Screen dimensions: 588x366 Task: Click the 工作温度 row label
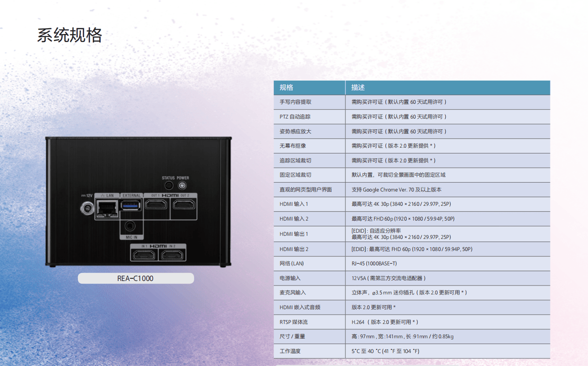(x=290, y=351)
